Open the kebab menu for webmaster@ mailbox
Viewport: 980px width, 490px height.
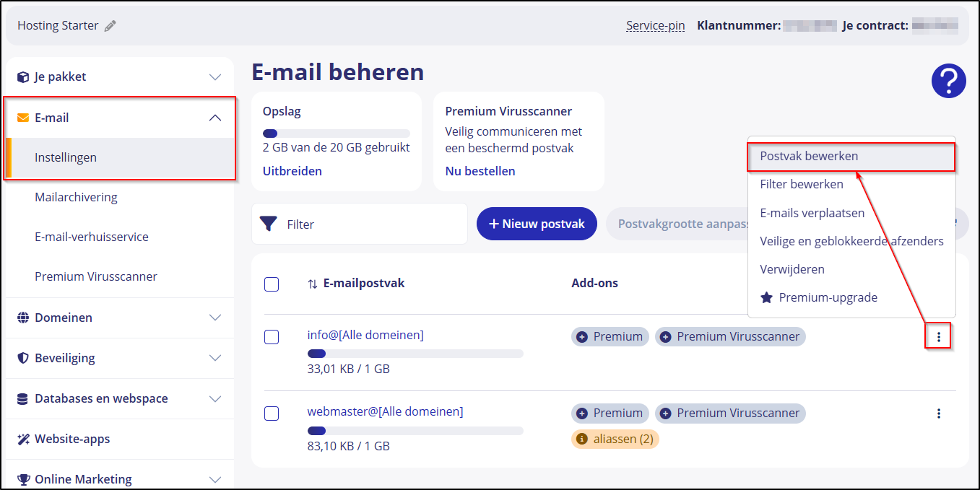click(939, 413)
